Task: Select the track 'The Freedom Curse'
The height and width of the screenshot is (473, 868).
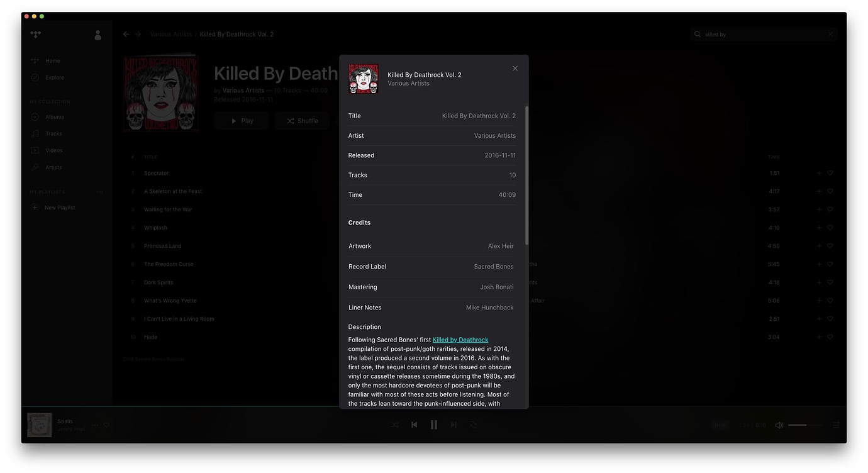Action: click(x=169, y=264)
